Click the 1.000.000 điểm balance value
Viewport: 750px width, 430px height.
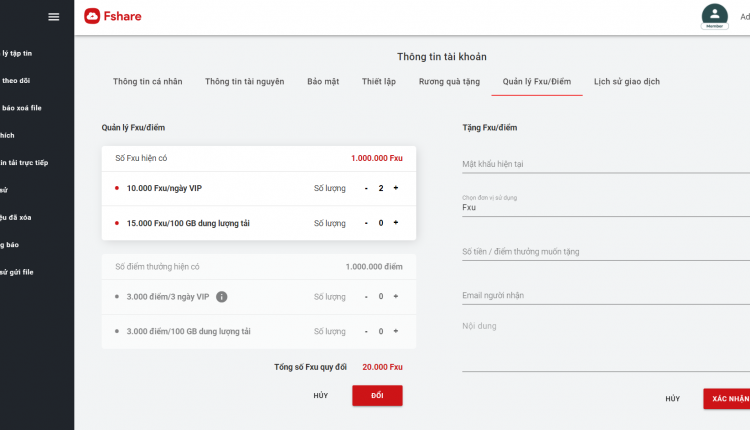(x=374, y=266)
